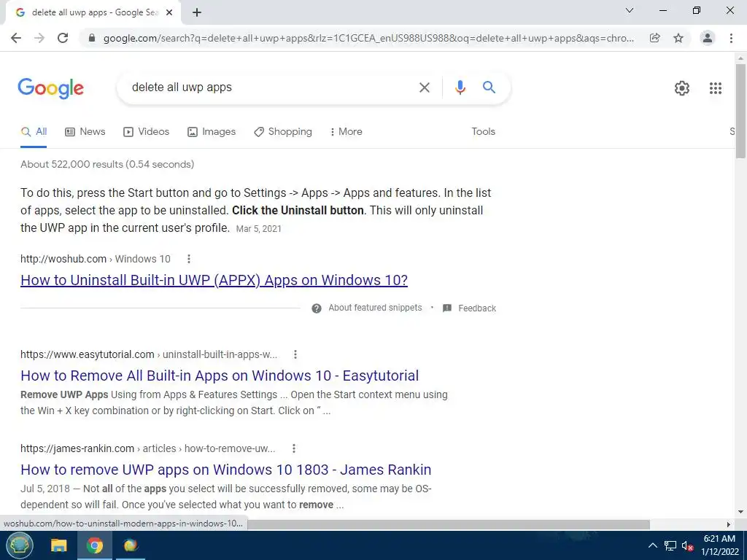Submit search with magnifier icon
Screen dimensions: 747x560
(x=489, y=87)
